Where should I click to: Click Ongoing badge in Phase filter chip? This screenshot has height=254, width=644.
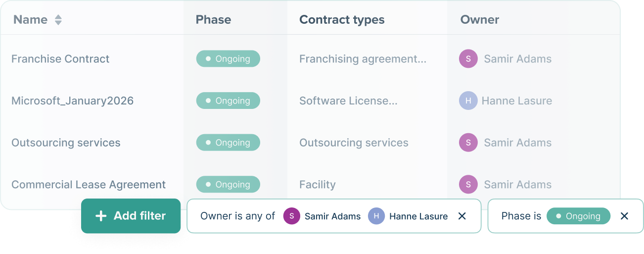(x=578, y=216)
